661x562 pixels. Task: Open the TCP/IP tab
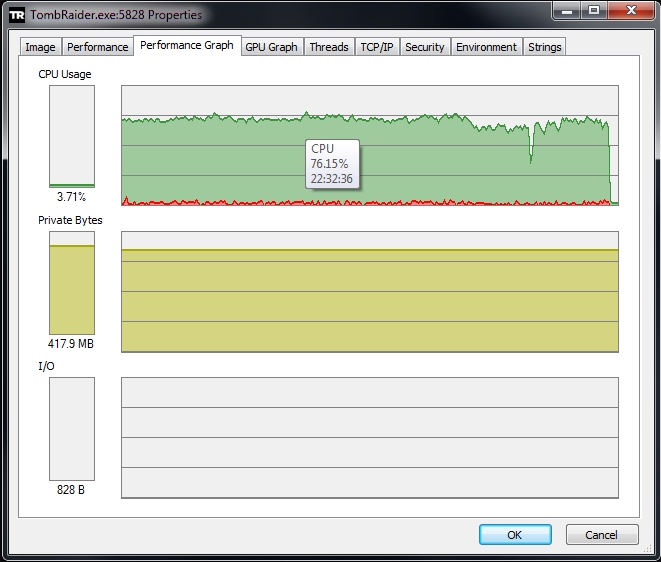click(x=377, y=47)
